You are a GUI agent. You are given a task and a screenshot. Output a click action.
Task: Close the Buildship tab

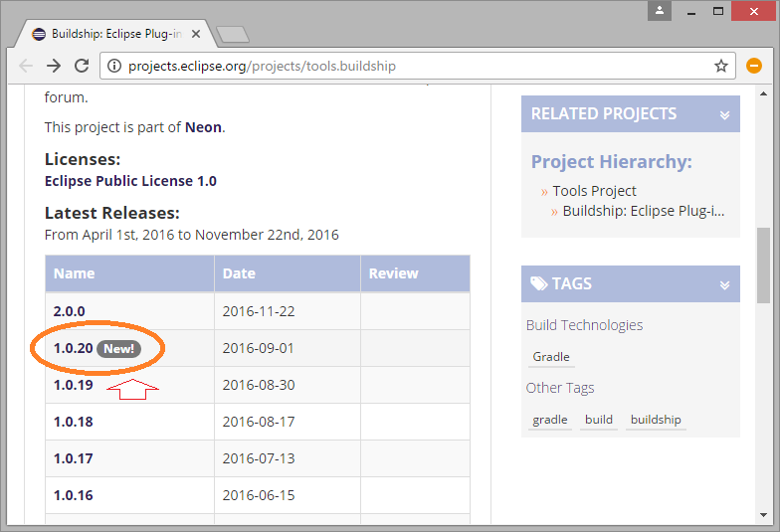tap(196, 34)
